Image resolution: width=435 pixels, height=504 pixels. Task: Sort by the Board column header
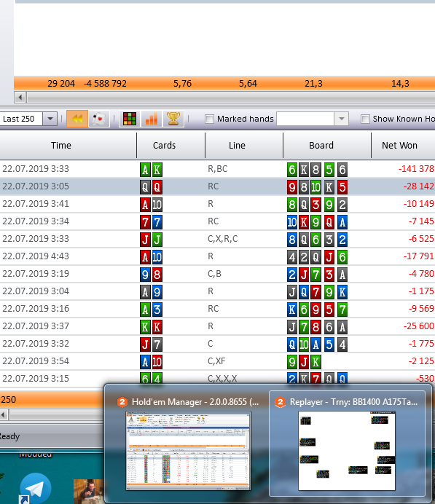coord(321,145)
